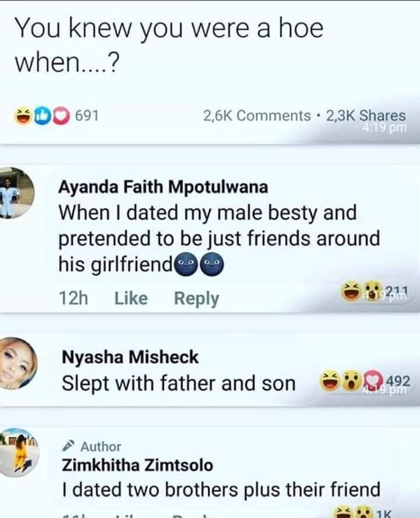420x518 pixels.
Task: Click the 12h timestamp on Ayanda's comment
Action: [x=73, y=299]
